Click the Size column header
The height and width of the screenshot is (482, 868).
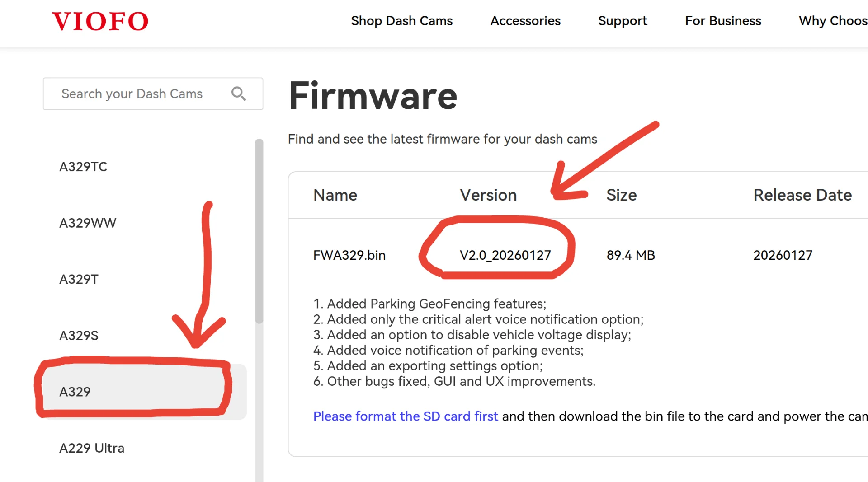[x=622, y=195]
